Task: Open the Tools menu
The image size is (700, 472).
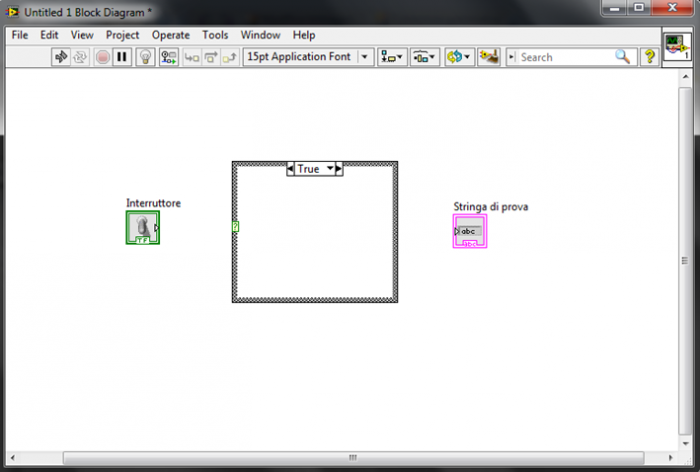Action: coord(215,35)
